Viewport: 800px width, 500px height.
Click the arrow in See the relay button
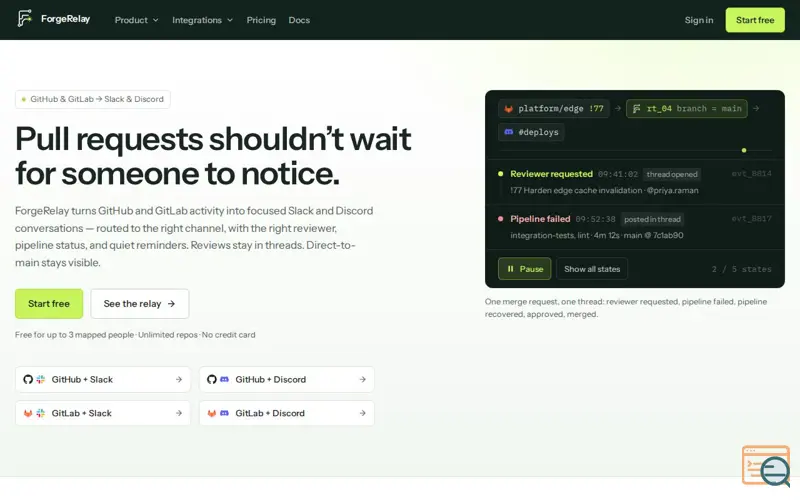[171, 304]
